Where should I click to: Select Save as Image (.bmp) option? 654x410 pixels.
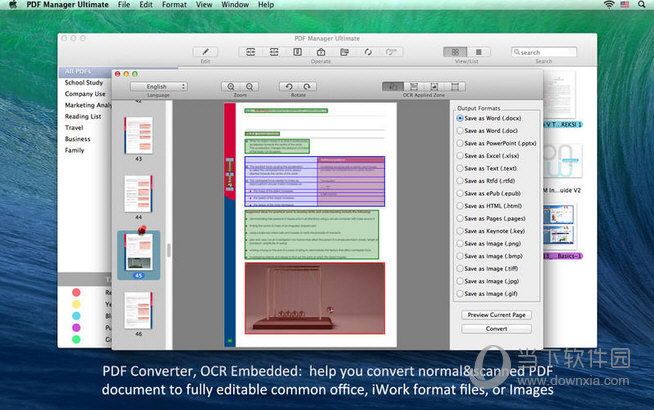[x=489, y=256]
